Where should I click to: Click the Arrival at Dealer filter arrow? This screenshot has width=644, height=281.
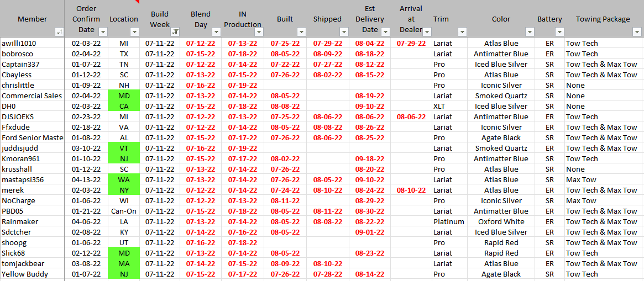click(426, 32)
